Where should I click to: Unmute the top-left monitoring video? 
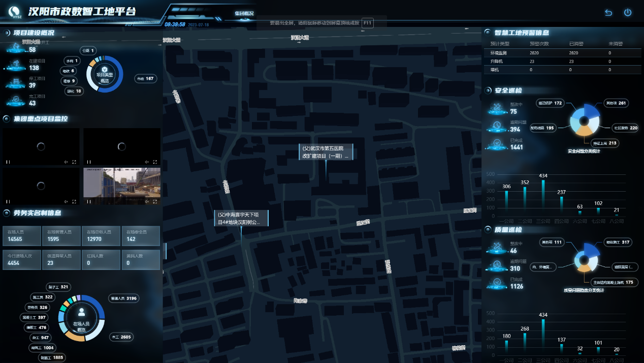pyautogui.click(x=66, y=162)
